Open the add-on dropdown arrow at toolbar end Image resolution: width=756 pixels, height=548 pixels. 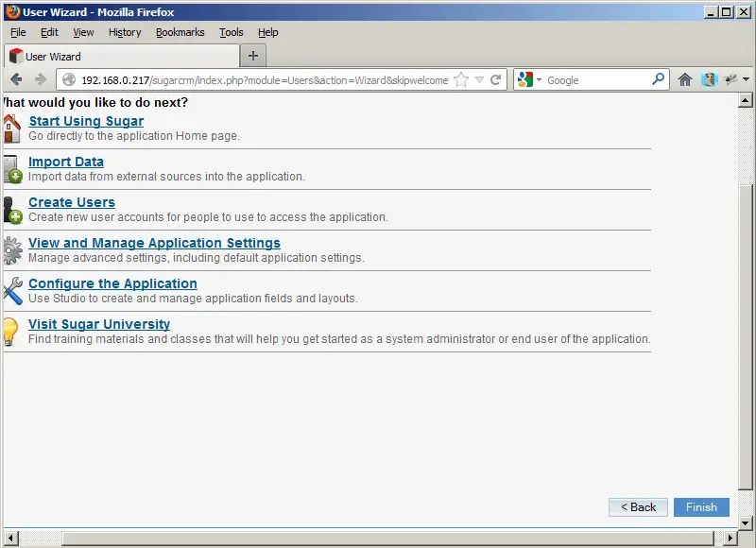(746, 79)
